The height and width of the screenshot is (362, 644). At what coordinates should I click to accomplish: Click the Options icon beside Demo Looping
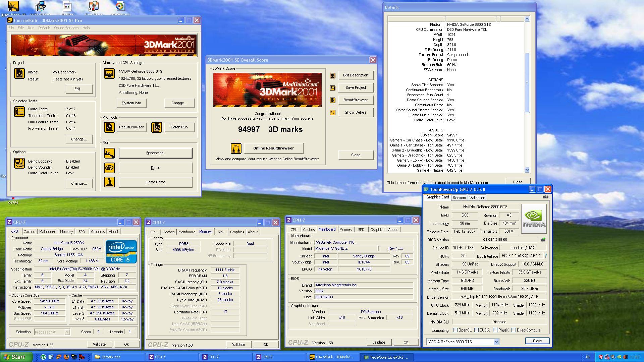(19, 163)
